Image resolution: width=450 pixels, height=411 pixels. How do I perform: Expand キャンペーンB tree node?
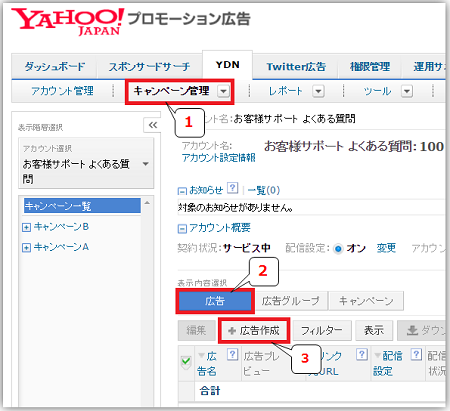coord(26,227)
